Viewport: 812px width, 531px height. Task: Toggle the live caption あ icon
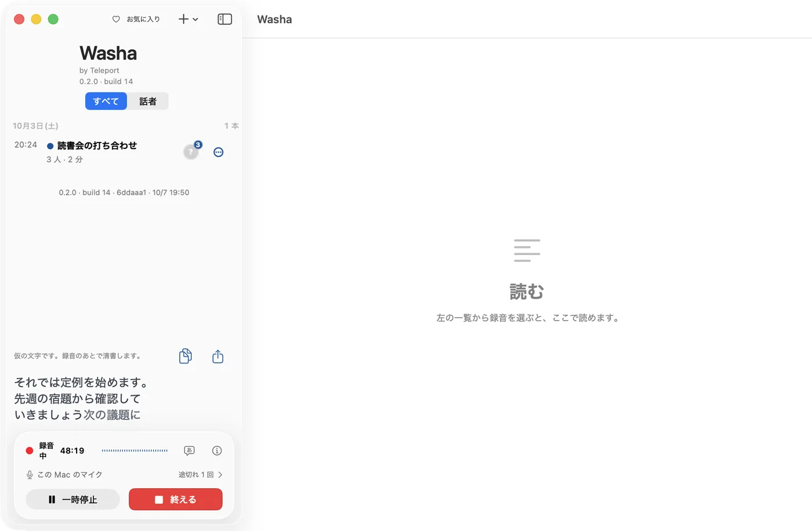point(189,450)
